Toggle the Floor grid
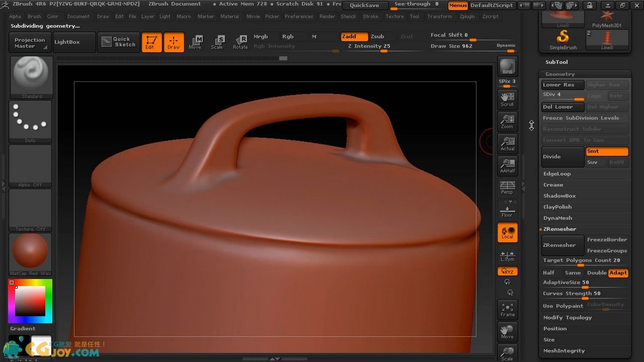This screenshot has height=362, width=644. click(x=507, y=210)
